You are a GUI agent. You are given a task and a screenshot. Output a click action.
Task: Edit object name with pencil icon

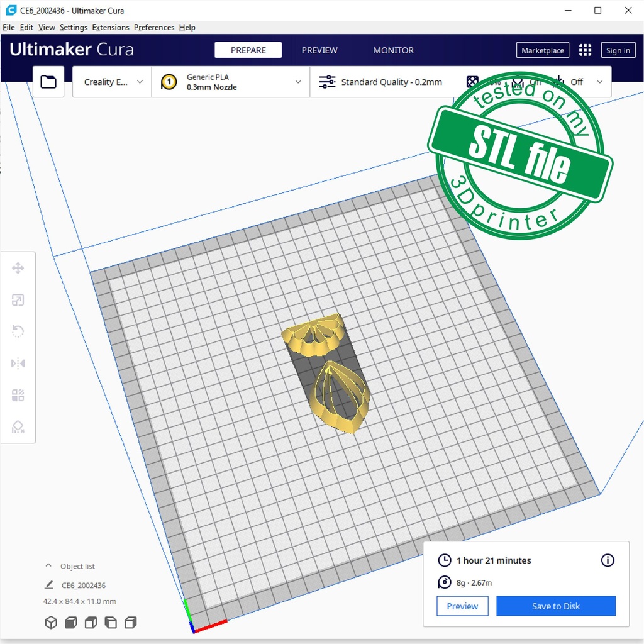(49, 585)
